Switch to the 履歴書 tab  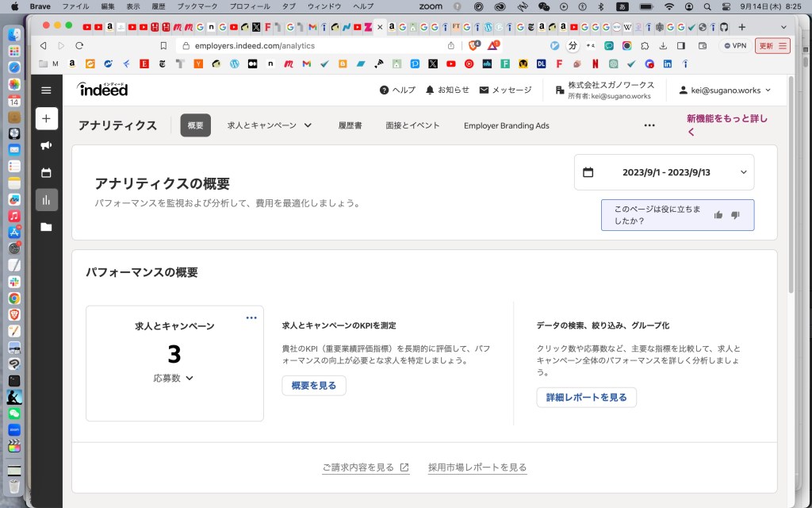pos(350,125)
